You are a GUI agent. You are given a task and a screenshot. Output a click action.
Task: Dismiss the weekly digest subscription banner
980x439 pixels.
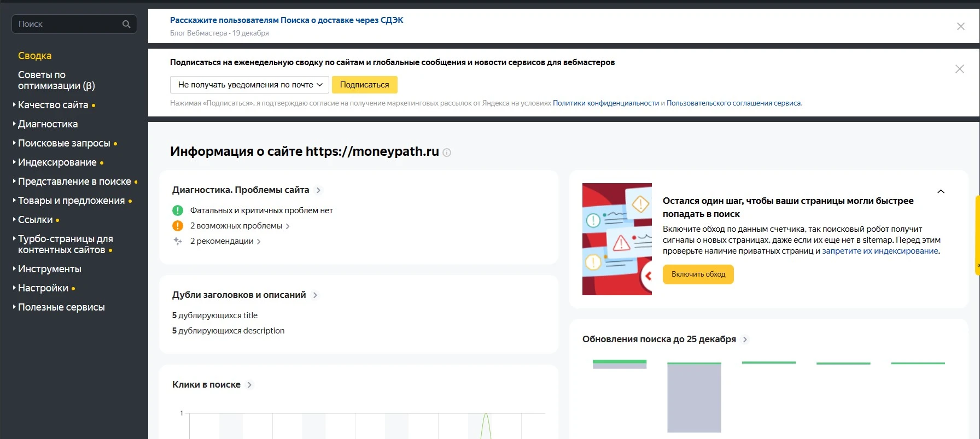(959, 69)
